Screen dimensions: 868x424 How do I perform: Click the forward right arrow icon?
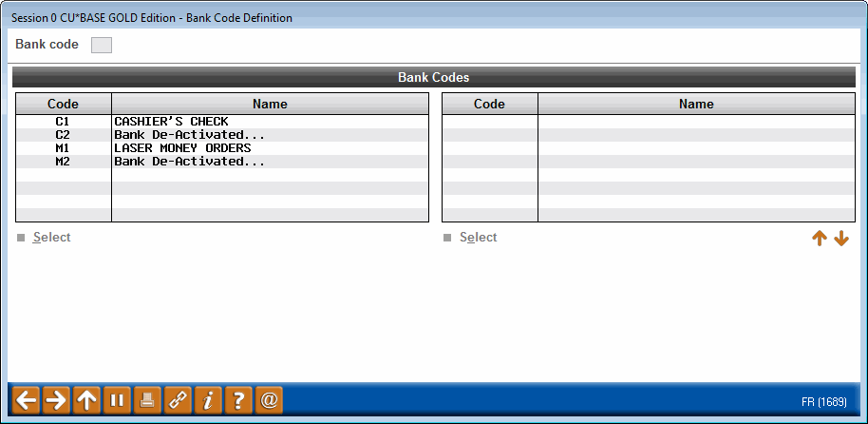click(x=56, y=400)
